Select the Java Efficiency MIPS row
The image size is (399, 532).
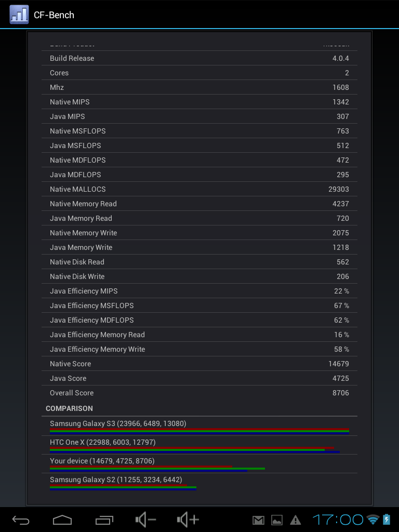tap(199, 291)
